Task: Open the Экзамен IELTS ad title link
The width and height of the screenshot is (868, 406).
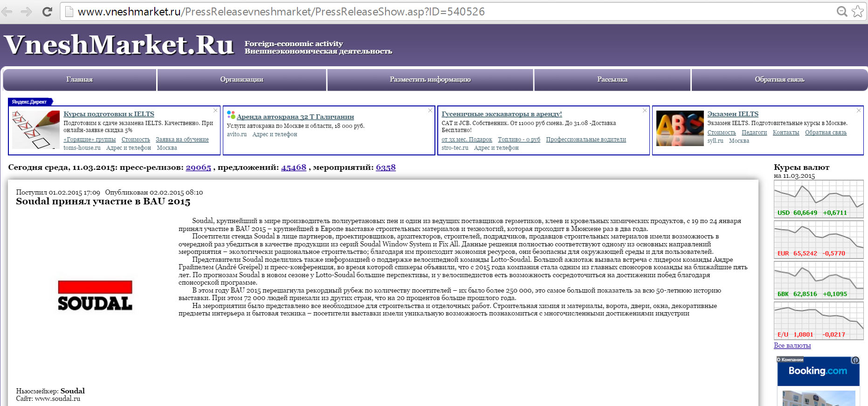Action: (x=733, y=114)
